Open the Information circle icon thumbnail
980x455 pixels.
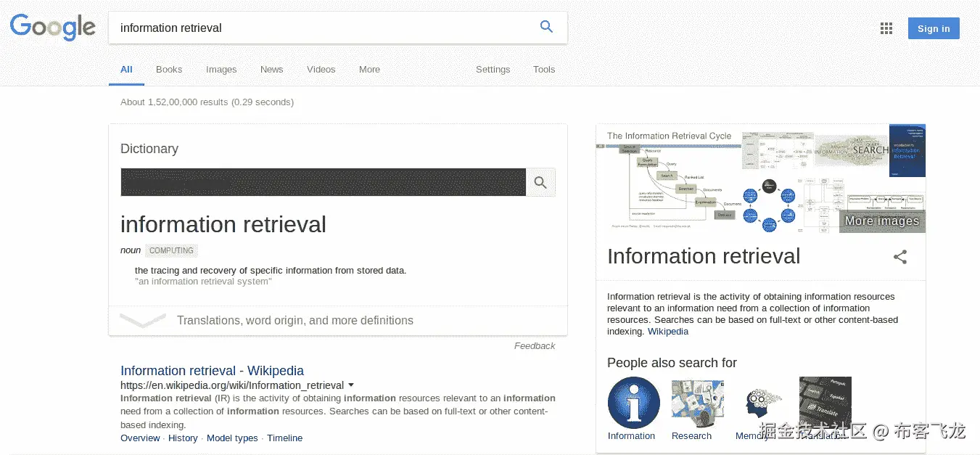[x=633, y=403]
